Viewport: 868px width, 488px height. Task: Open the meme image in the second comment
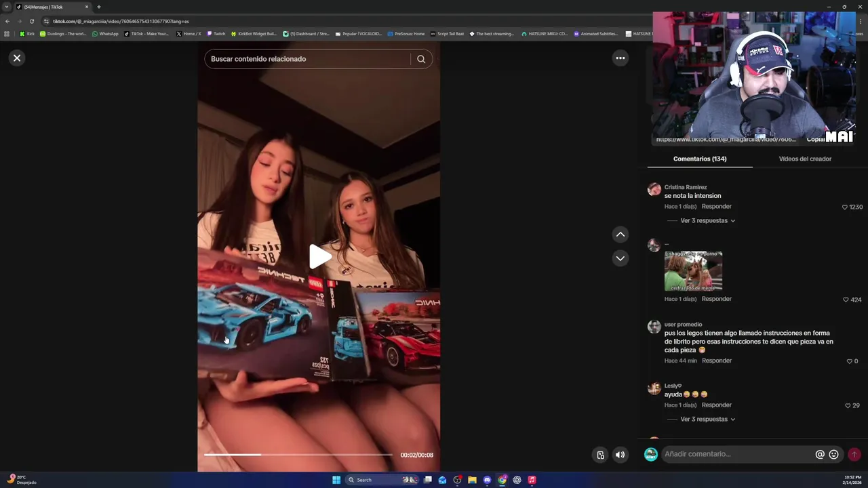(x=693, y=271)
